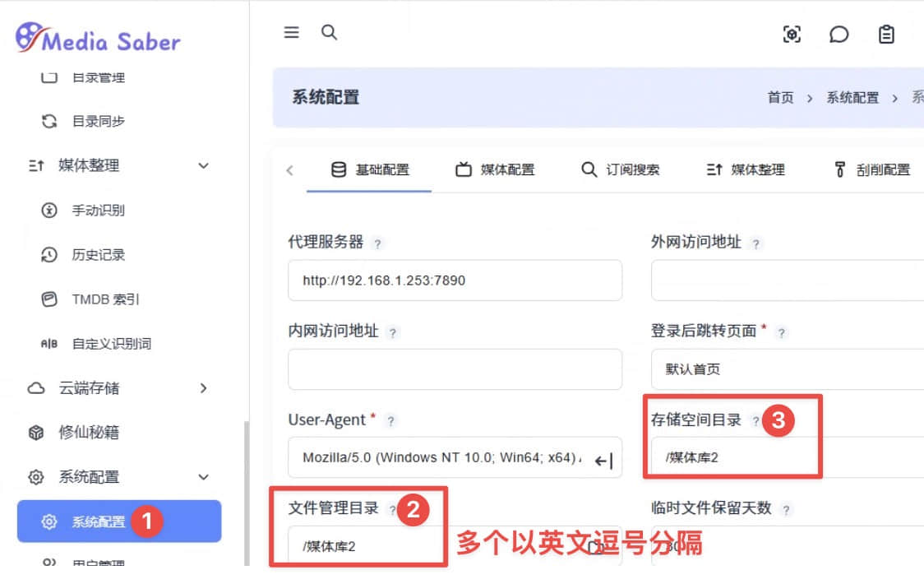Screen dimensions: 924x584
Task: Open search with magnifier icon
Action: pos(329,33)
